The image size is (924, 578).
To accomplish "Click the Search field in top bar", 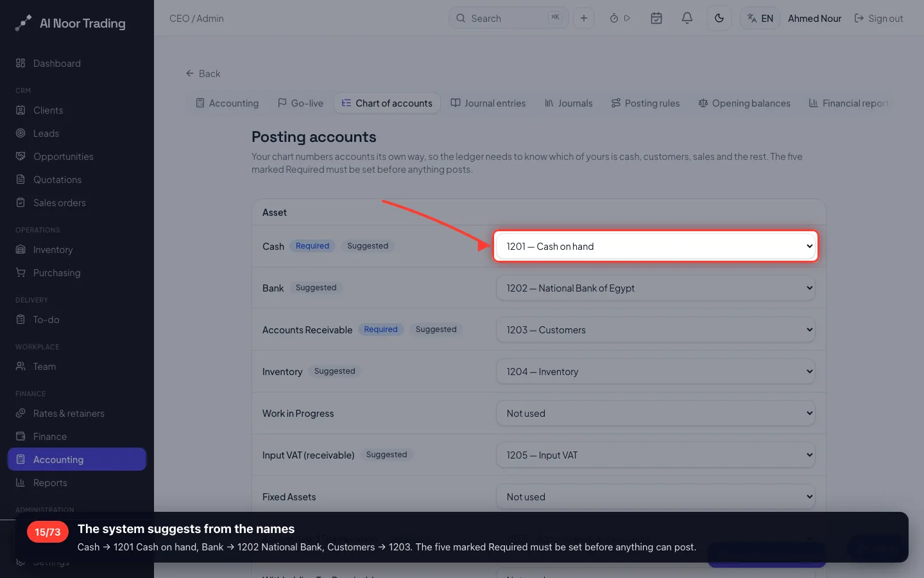I will click(x=508, y=18).
